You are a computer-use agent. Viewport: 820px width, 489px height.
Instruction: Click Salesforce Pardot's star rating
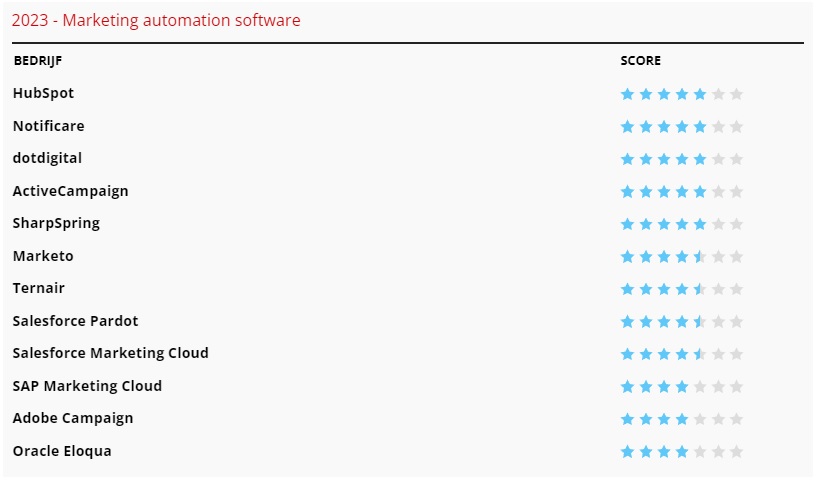click(681, 322)
